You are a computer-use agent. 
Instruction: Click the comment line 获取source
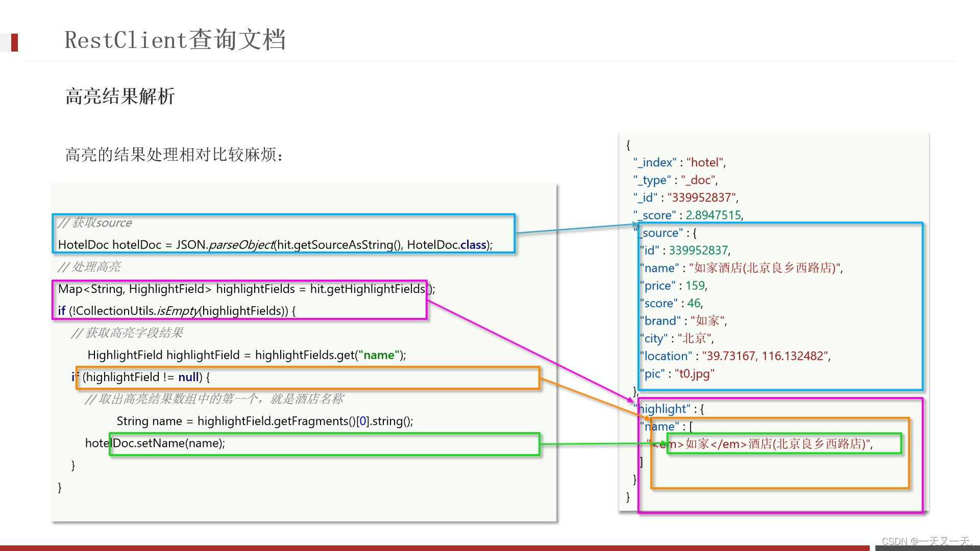coord(95,222)
